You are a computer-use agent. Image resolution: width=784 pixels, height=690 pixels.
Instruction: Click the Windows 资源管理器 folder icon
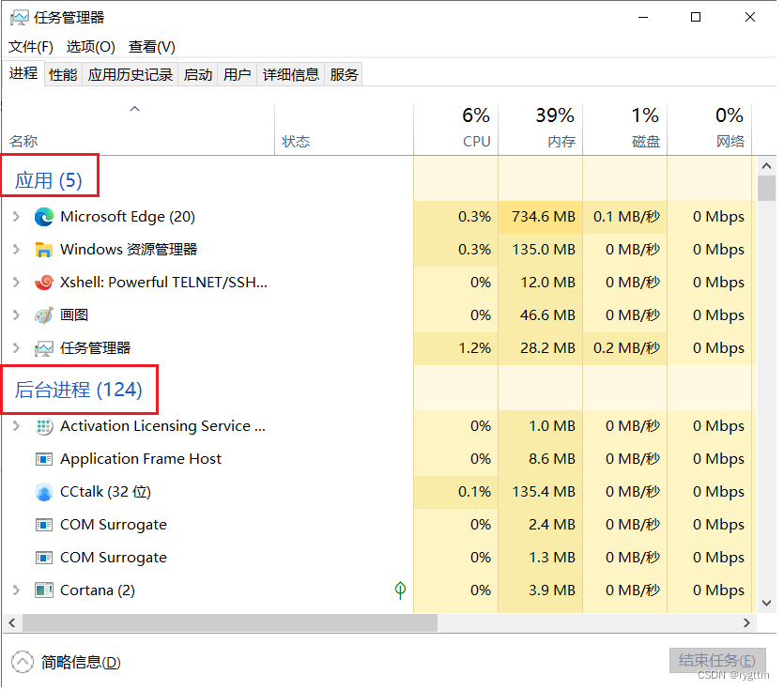(x=44, y=250)
